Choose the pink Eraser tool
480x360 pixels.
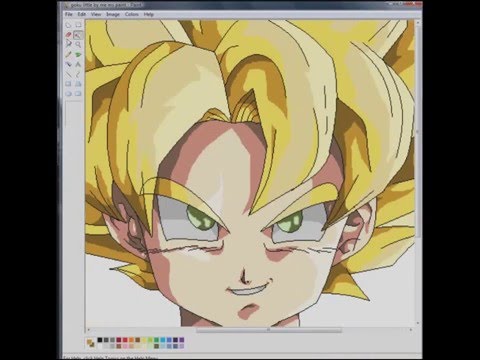(x=68, y=35)
